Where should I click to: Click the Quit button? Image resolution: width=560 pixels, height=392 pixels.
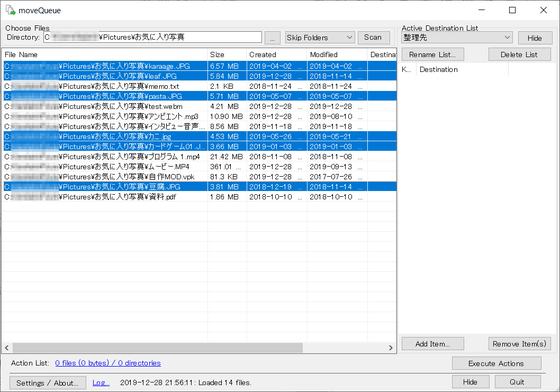click(x=517, y=382)
